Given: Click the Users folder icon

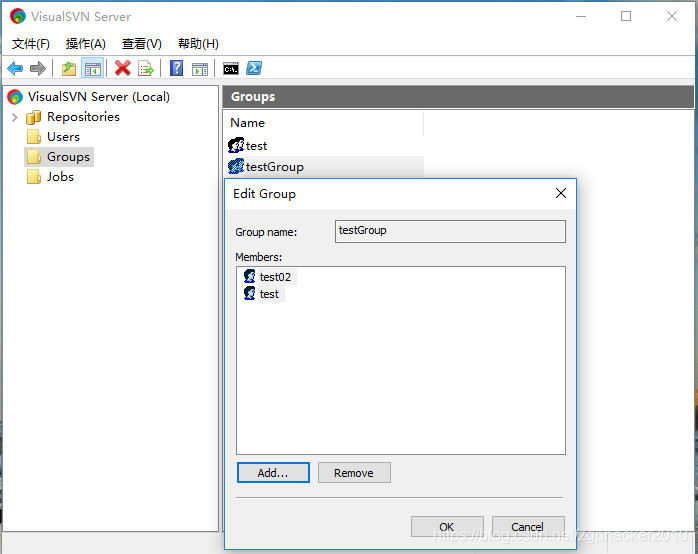Looking at the screenshot, I should tap(34, 137).
